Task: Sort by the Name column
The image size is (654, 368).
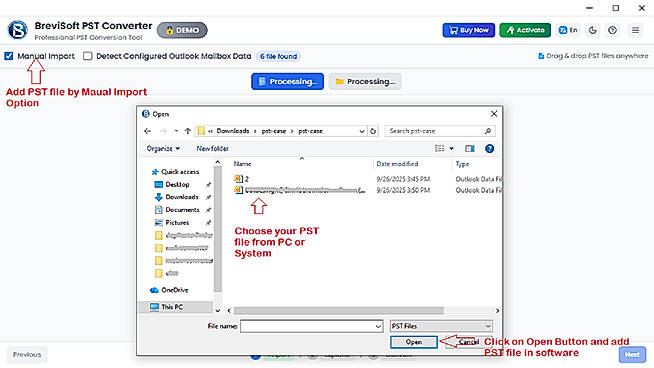Action: pyautogui.click(x=242, y=164)
